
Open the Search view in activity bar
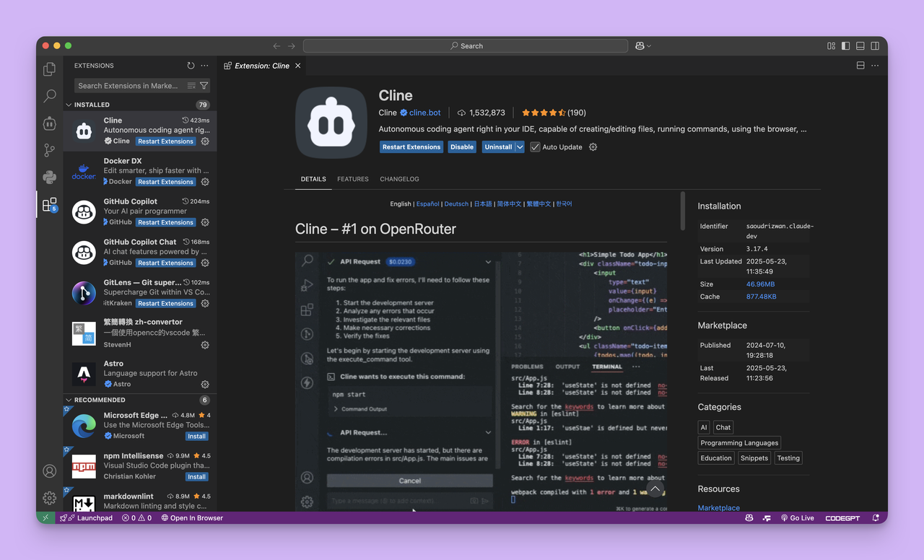click(x=49, y=96)
